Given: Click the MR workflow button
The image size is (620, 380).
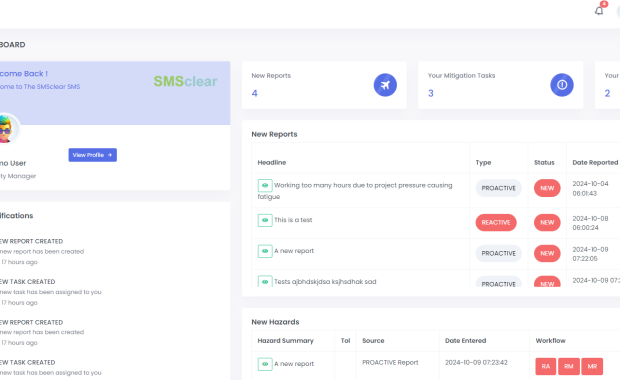Looking at the screenshot, I should coord(592,367).
